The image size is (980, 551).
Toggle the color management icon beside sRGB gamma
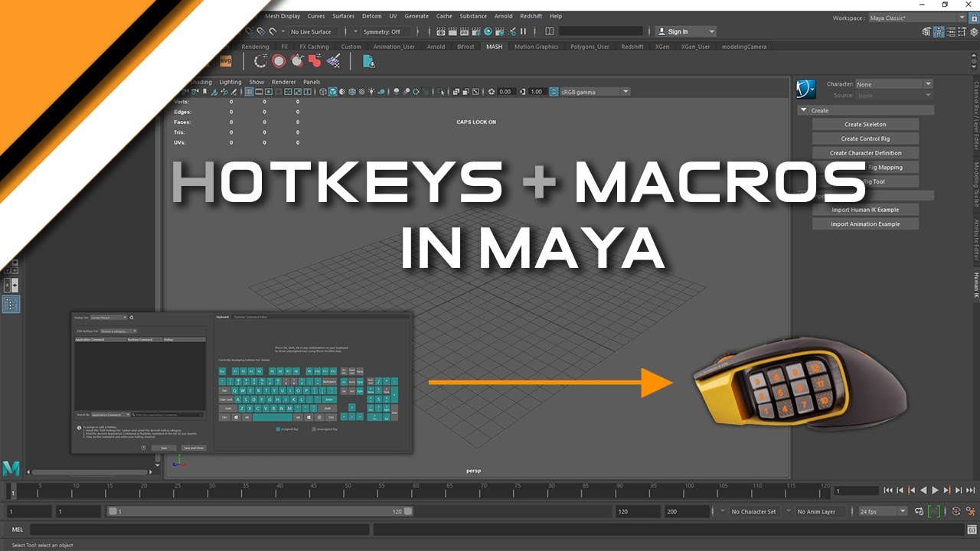[554, 92]
